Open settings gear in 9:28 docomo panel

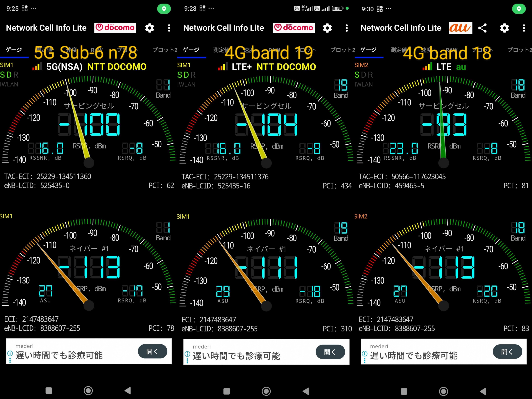[327, 28]
